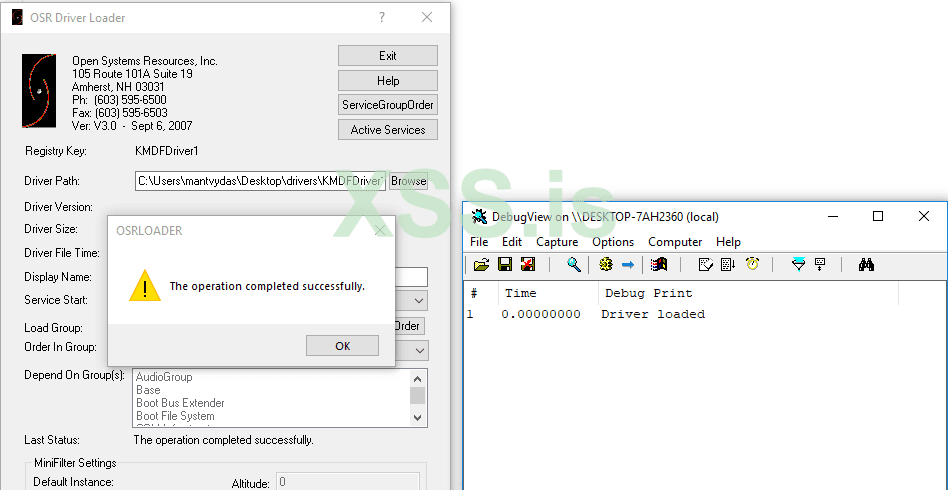Click the OSR Driver Loader title bar icon
The image size is (948, 490).
coord(18,18)
